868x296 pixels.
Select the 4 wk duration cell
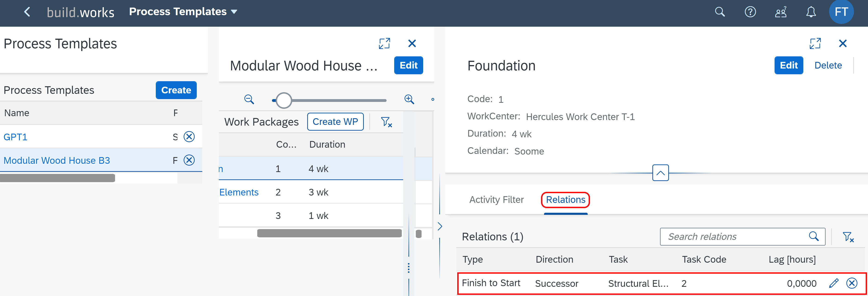(318, 169)
